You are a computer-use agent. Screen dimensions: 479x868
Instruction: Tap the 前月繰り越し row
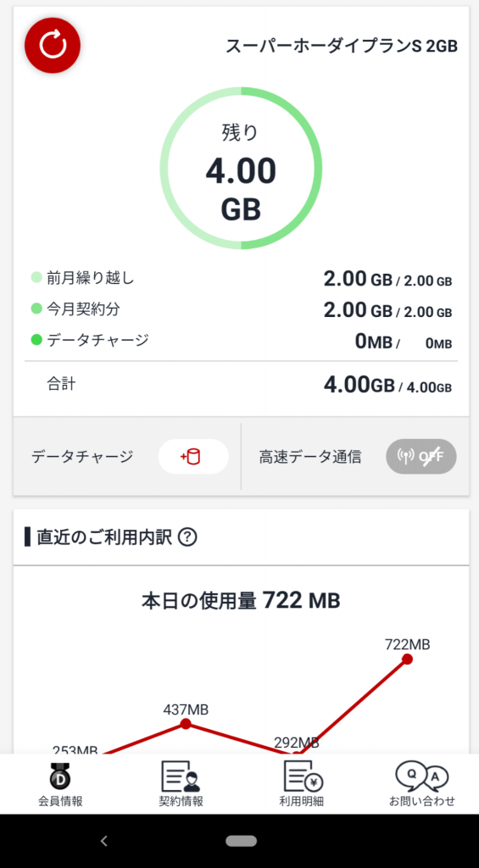pos(242,278)
